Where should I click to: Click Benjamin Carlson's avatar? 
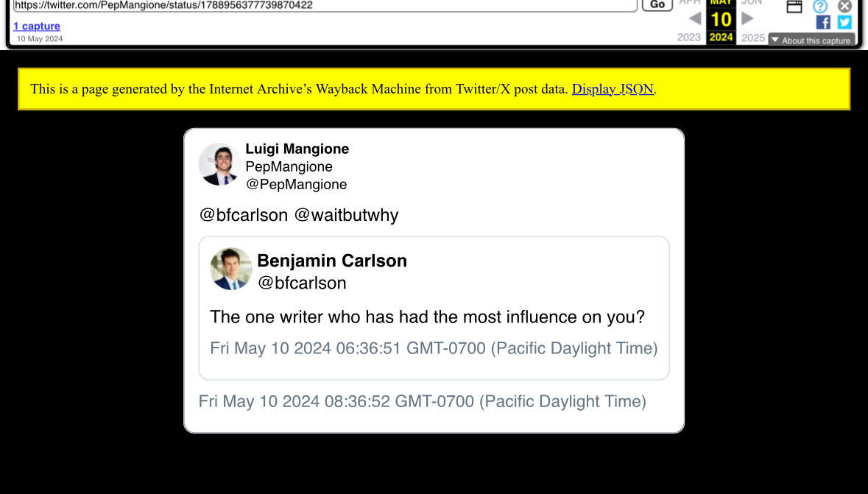point(231,269)
